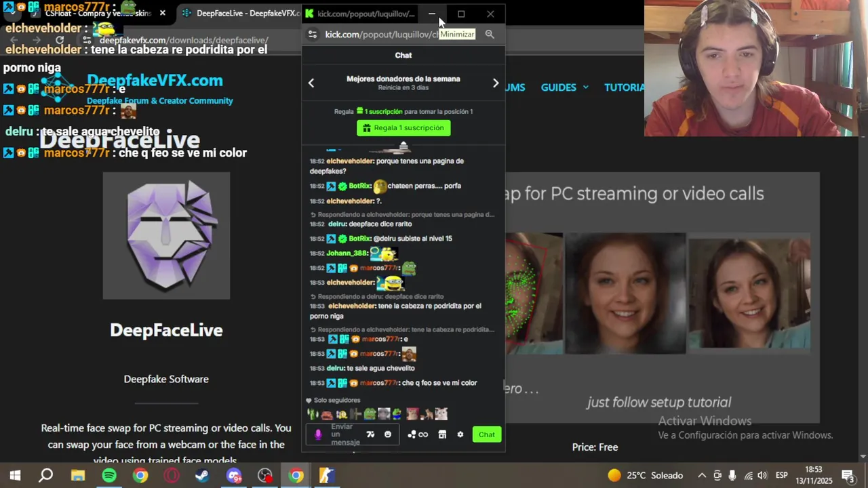
Task: Send message with green Chat button
Action: pos(487,434)
